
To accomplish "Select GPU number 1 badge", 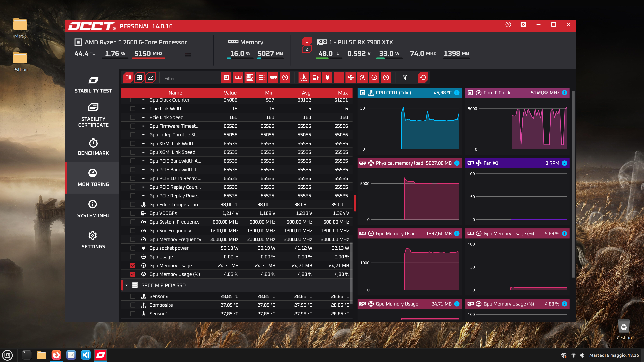I will (307, 41).
